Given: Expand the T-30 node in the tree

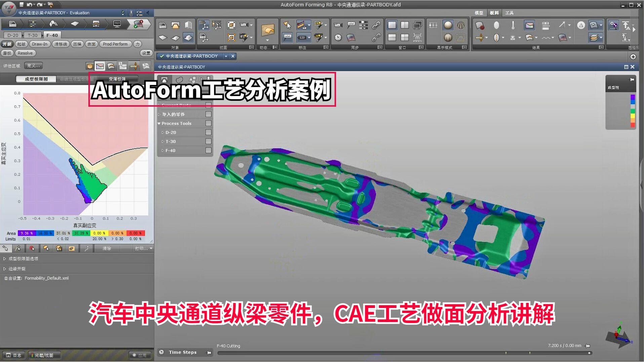Looking at the screenshot, I should 163,142.
